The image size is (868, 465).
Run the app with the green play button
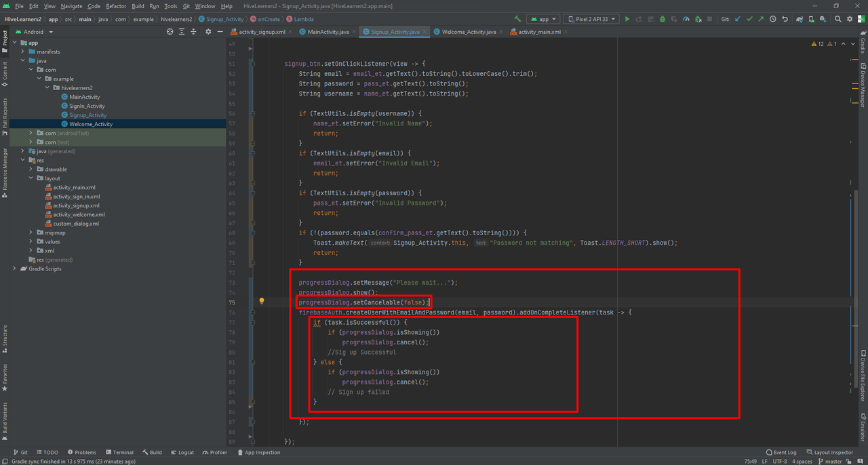click(627, 19)
